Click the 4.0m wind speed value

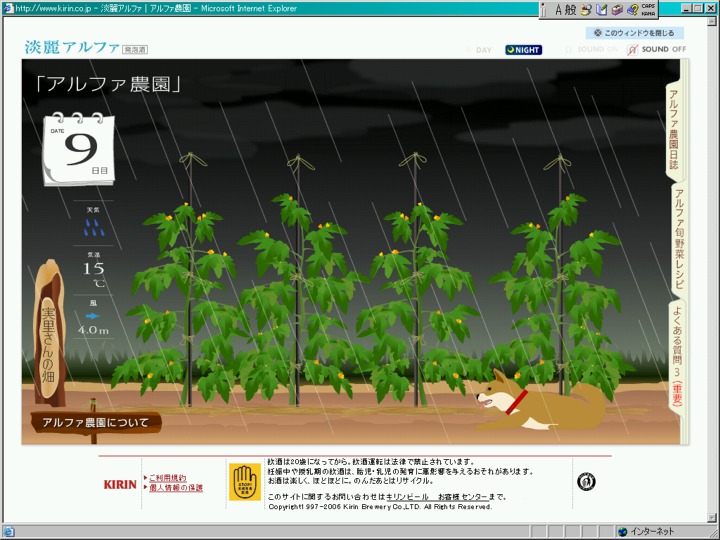click(94, 330)
